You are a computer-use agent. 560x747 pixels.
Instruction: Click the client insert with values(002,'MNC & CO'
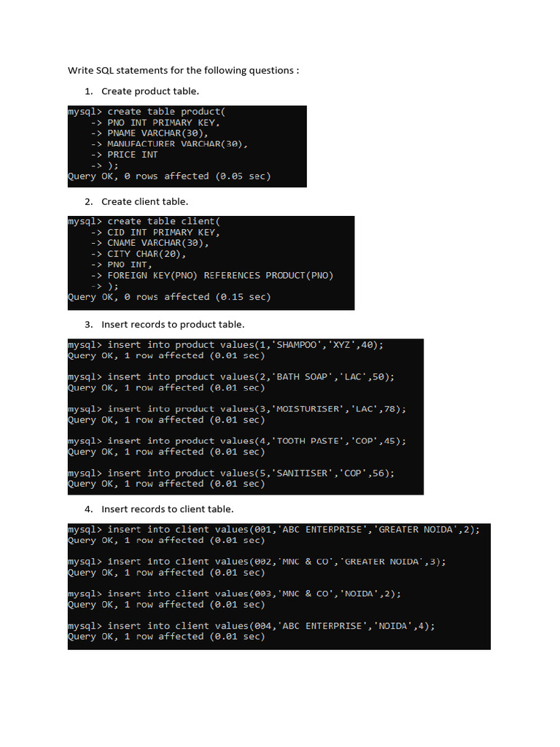click(257, 562)
